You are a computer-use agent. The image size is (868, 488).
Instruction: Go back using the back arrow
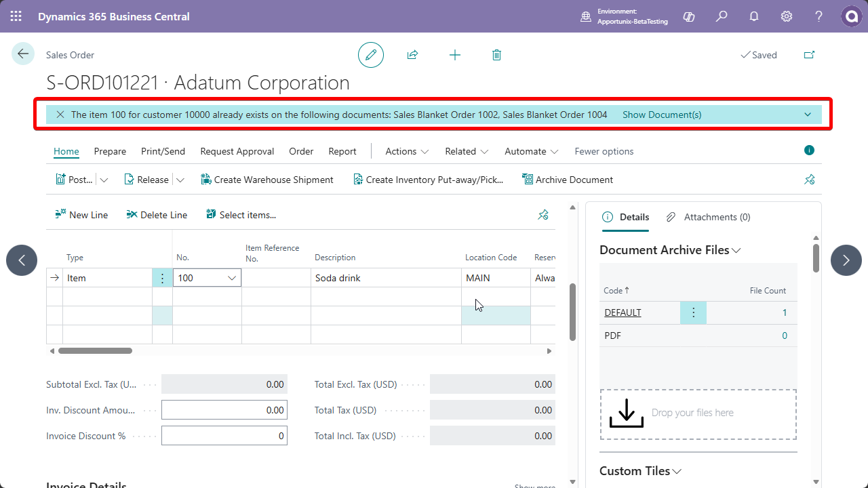pyautogui.click(x=23, y=54)
